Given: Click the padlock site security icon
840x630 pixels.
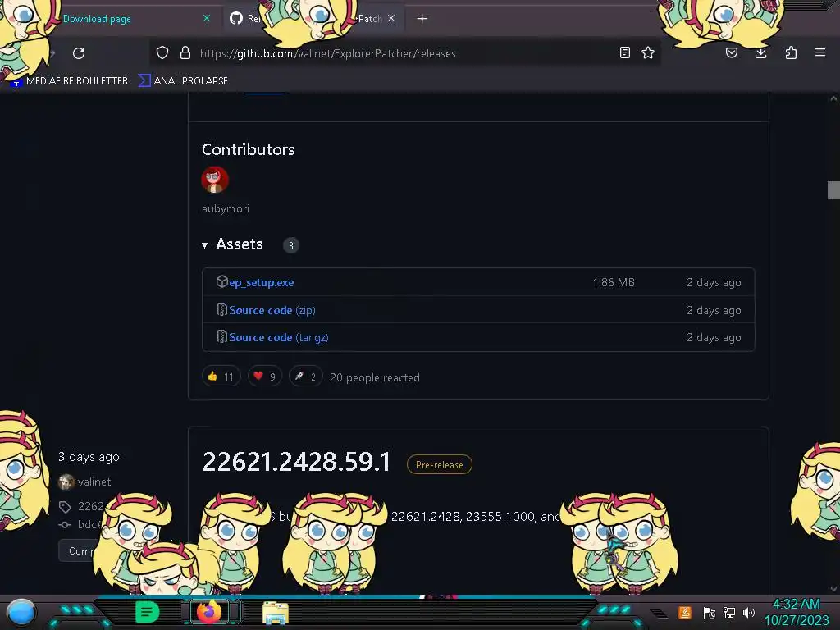Looking at the screenshot, I should [185, 52].
